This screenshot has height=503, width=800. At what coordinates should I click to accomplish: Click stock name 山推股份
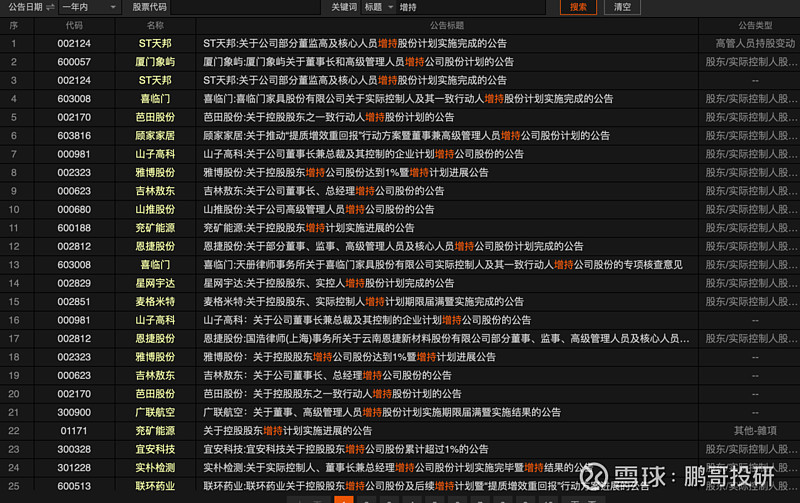pos(155,209)
